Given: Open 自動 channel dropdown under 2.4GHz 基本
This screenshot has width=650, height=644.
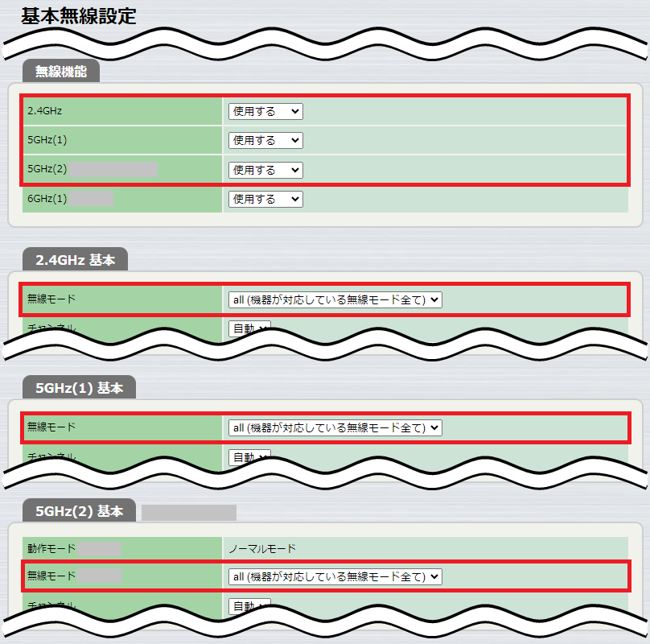Looking at the screenshot, I should point(249,328).
